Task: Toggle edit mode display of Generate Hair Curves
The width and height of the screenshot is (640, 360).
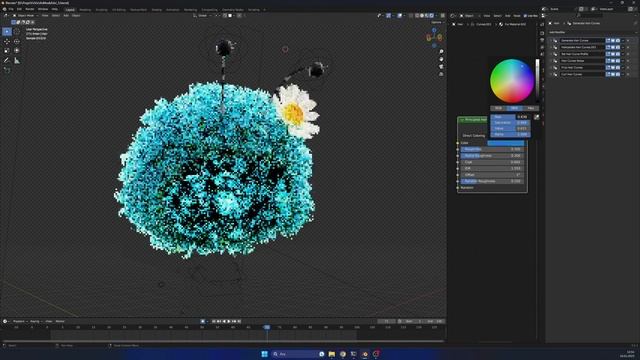Action: [x=608, y=40]
